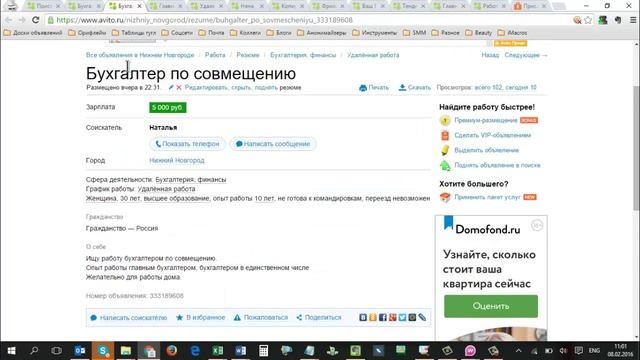Open Skype from the taskbar
Screen dimensions: 640x360
[103, 351]
